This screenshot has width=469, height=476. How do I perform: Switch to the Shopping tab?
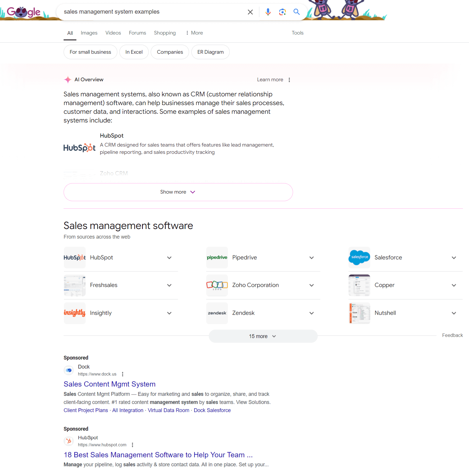tap(165, 33)
